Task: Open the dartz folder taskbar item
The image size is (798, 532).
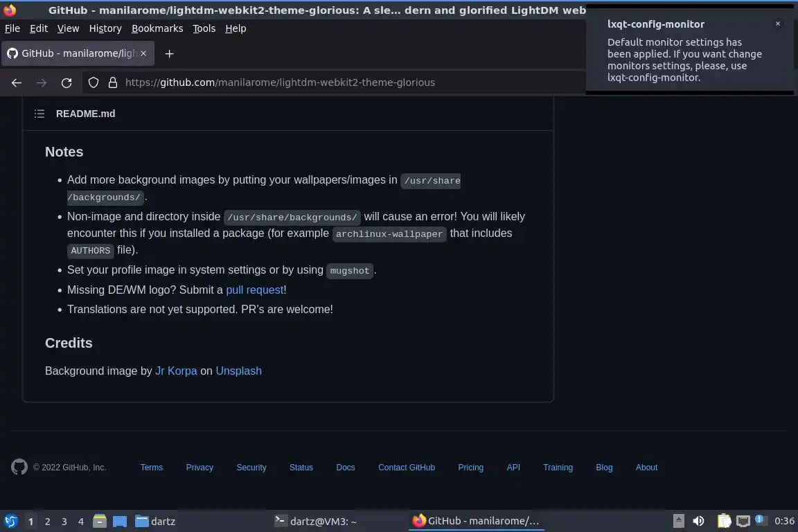Action: click(155, 522)
